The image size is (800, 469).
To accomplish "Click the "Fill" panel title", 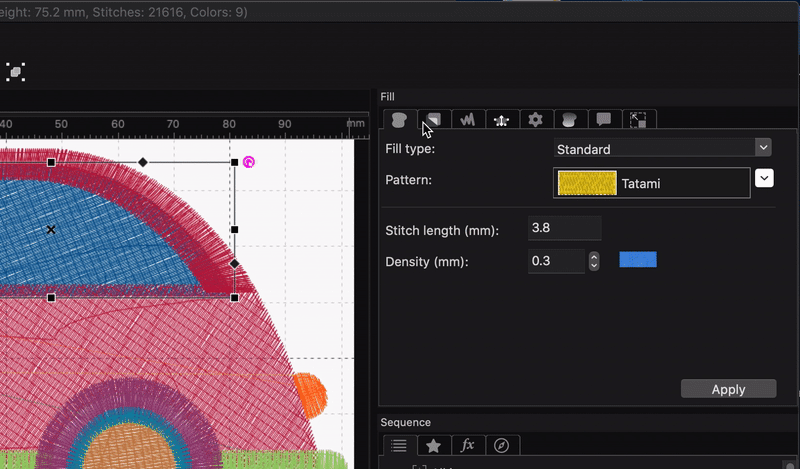I will [387, 96].
